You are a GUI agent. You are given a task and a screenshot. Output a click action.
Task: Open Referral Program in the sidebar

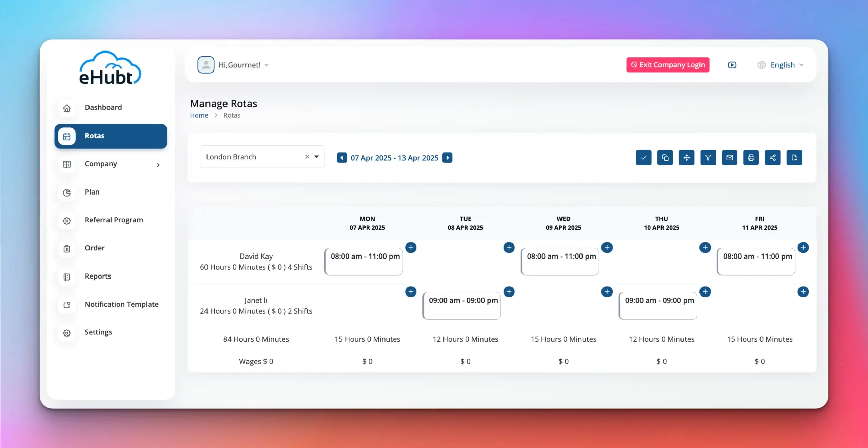pyautogui.click(x=111, y=220)
